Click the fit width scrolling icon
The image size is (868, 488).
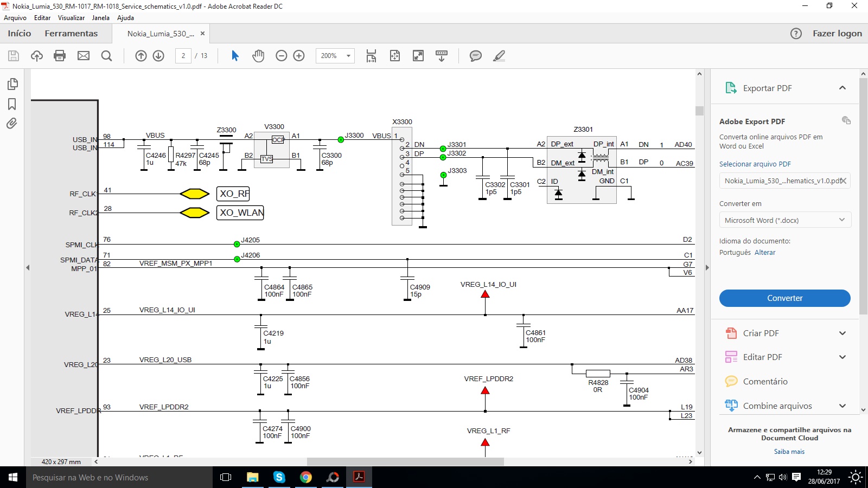[371, 56]
